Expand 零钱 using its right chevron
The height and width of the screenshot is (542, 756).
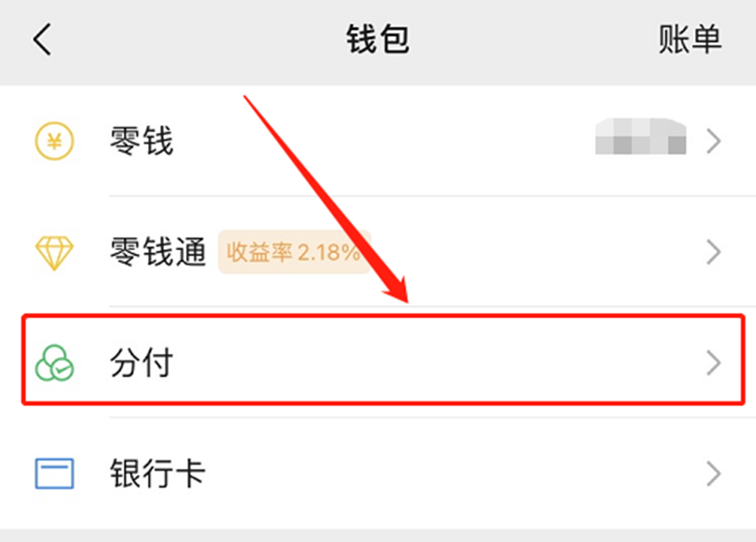click(713, 142)
